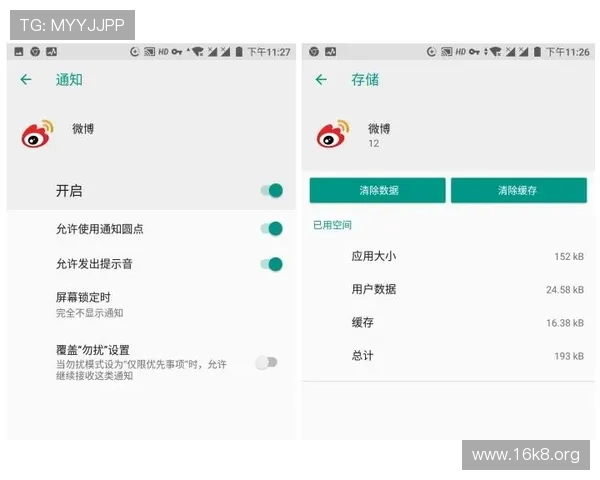Tap VPN key icon in right status bar
Image resolution: width=600 pixels, height=480 pixels.
coord(474,52)
